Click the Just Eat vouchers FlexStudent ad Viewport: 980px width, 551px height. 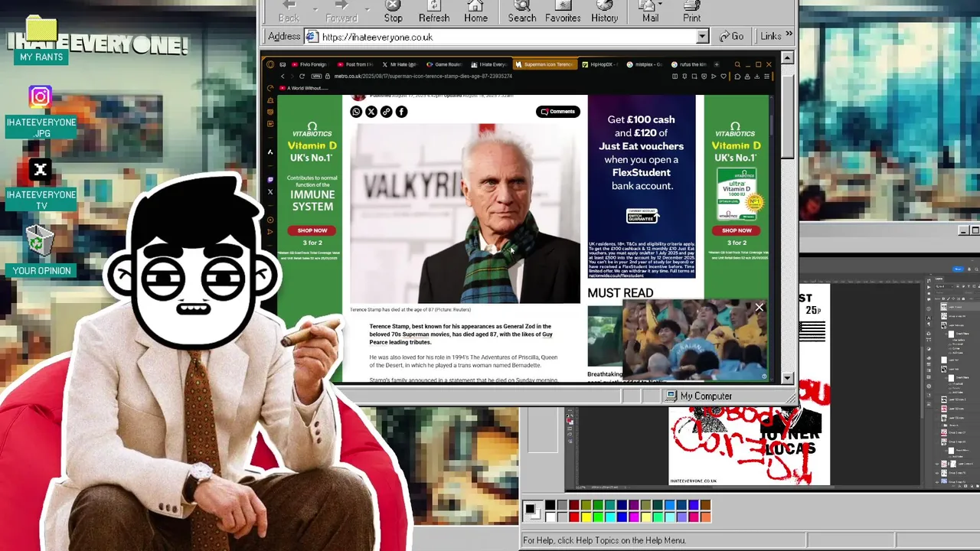coord(642,186)
